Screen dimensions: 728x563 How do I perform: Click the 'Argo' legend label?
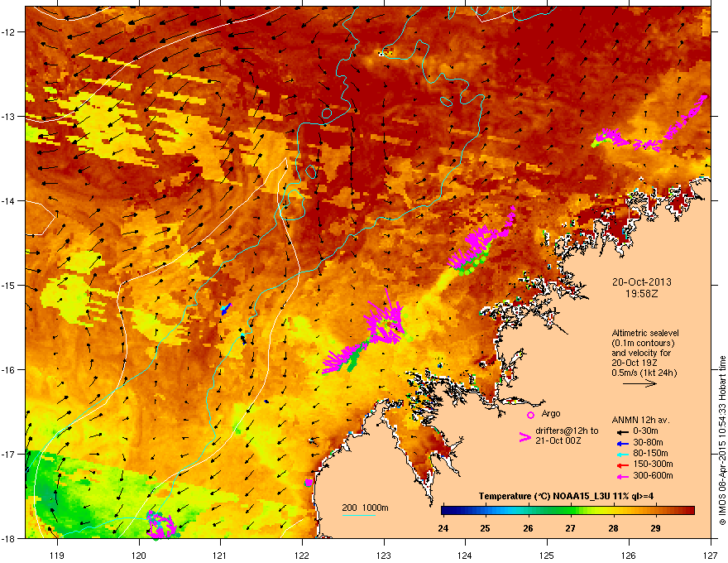point(551,413)
